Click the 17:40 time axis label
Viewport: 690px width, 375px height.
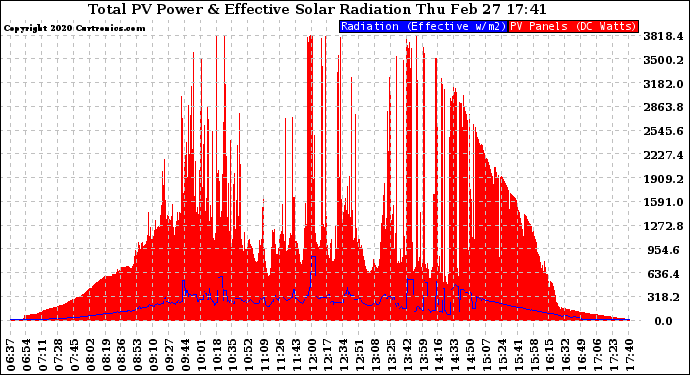point(629,355)
